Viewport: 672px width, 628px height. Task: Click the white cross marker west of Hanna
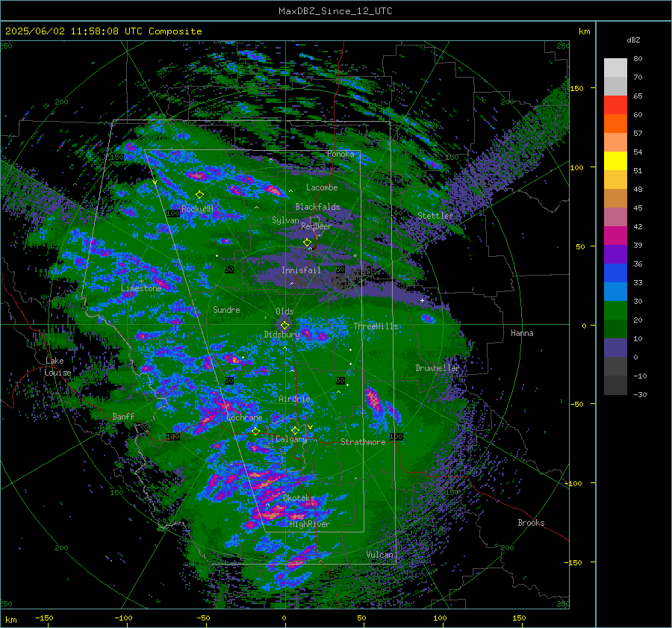pos(422,300)
